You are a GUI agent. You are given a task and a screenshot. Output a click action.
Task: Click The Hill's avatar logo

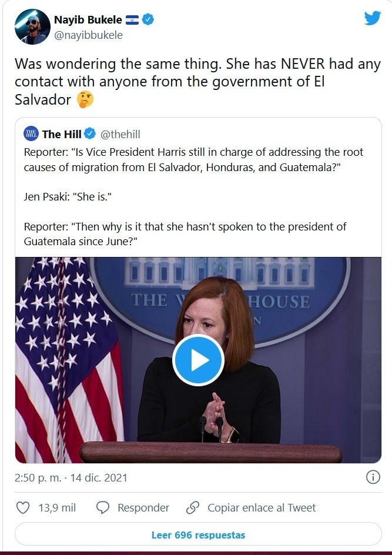[x=31, y=134]
